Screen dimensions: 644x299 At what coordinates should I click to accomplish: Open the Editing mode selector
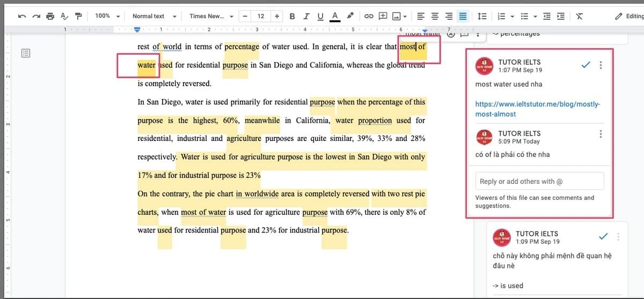(628, 16)
